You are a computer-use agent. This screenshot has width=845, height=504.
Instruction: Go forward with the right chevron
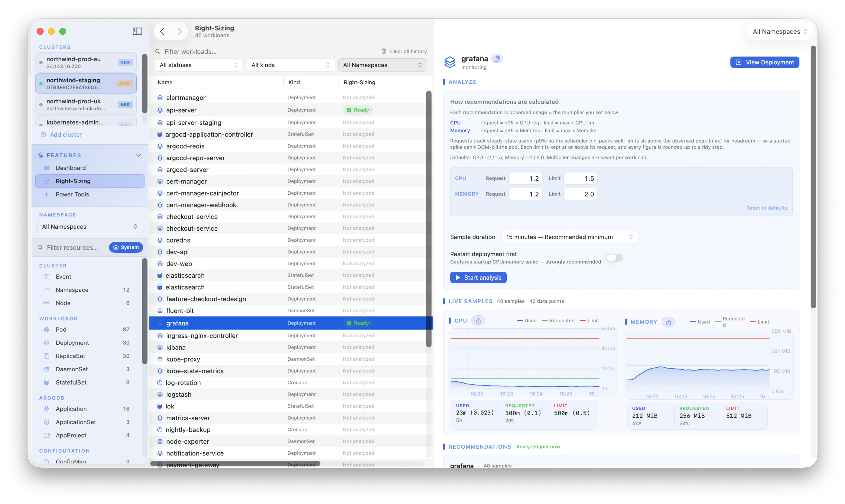pyautogui.click(x=179, y=31)
